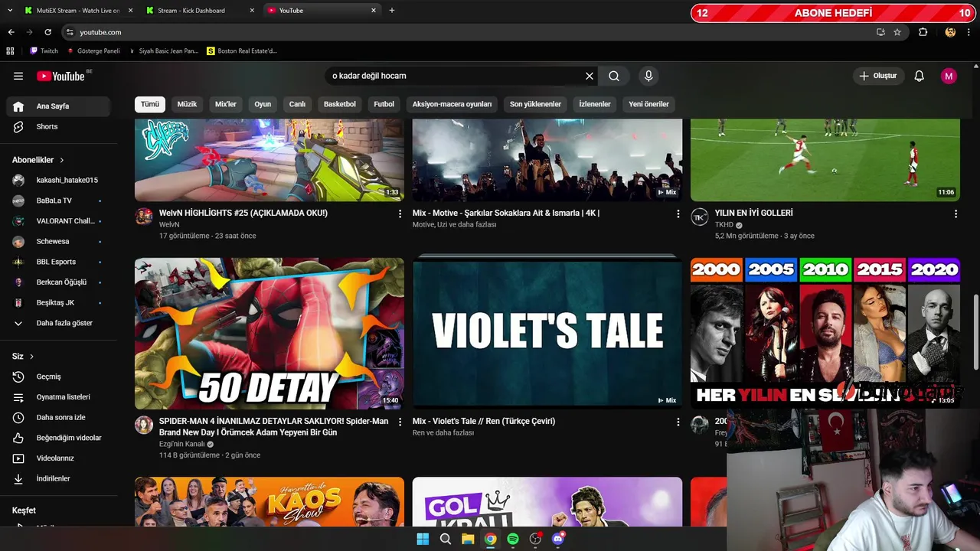Open Windows Start menu
Viewport: 980px width, 551px height.
(x=423, y=539)
